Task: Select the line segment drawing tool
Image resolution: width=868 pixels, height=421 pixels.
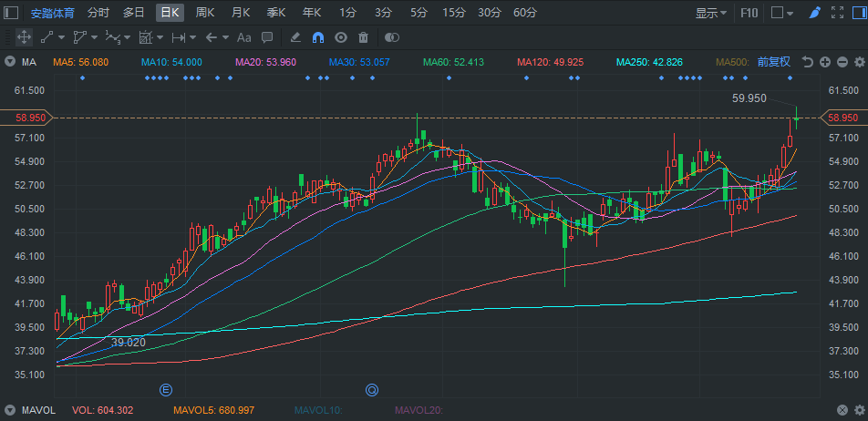Action: (x=46, y=37)
